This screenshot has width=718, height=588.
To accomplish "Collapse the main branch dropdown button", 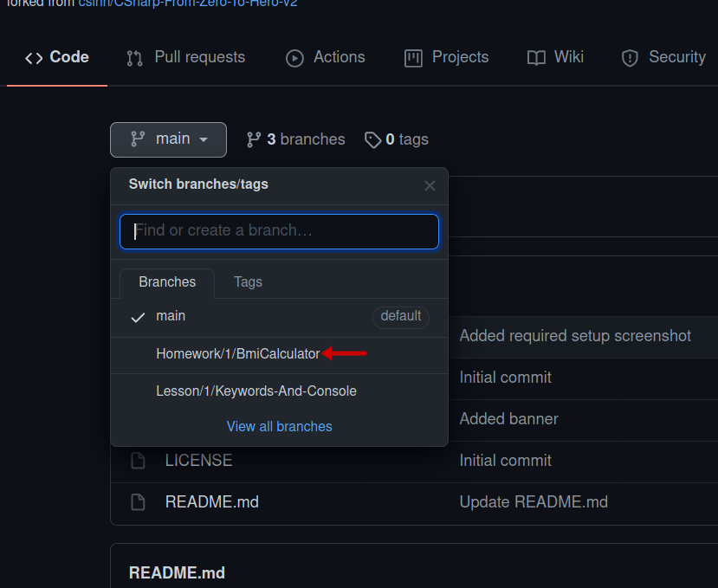I will [168, 139].
